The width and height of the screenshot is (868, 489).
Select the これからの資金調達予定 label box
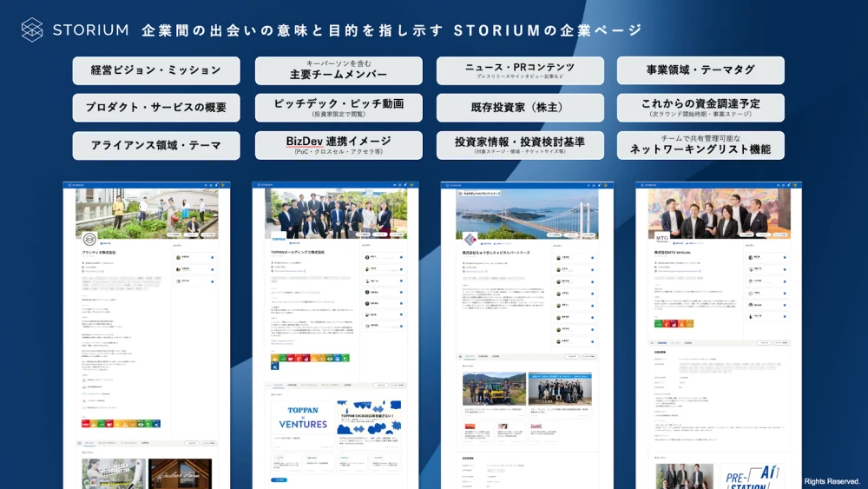point(700,108)
